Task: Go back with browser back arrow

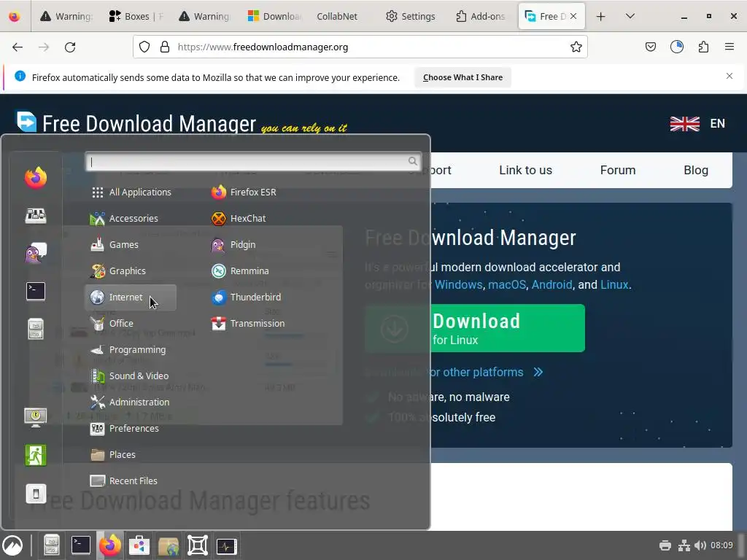Action: click(x=18, y=47)
